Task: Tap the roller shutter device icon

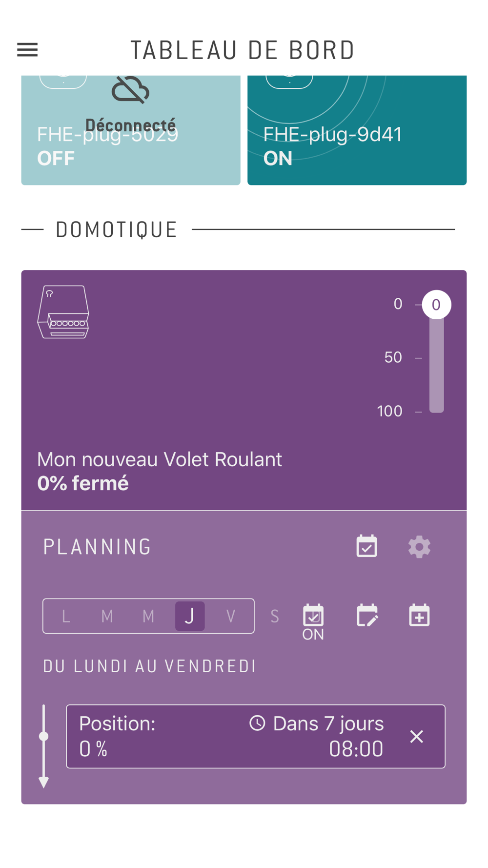Action: click(63, 312)
